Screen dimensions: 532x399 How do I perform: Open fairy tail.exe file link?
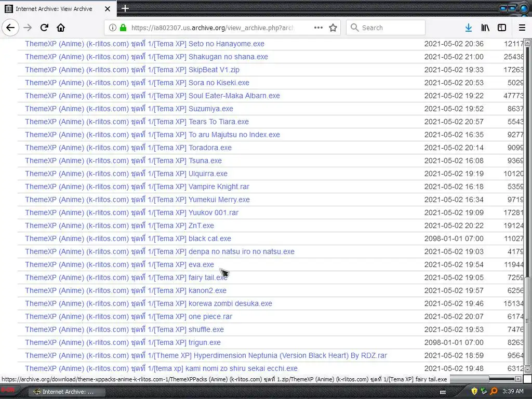[126, 277]
